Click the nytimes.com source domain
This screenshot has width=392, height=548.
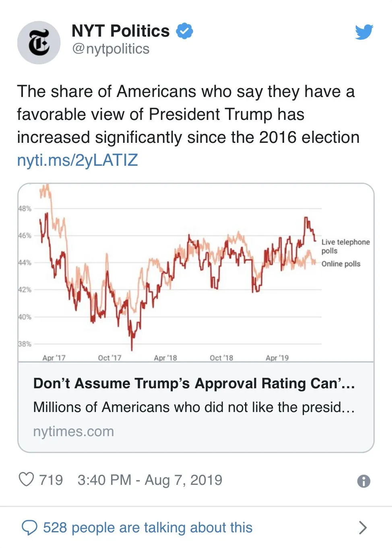(74, 431)
